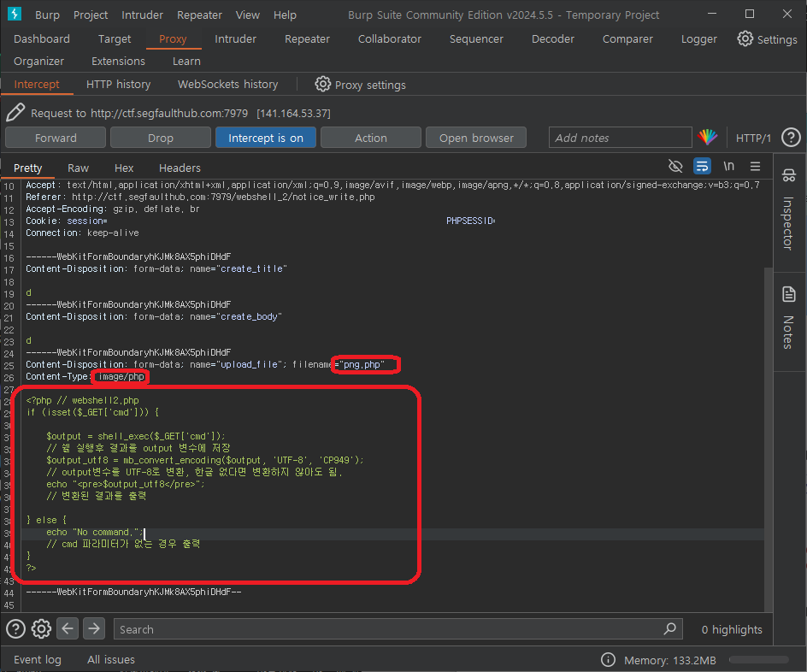807x672 pixels.
Task: Click Open browser button
Action: (476, 138)
